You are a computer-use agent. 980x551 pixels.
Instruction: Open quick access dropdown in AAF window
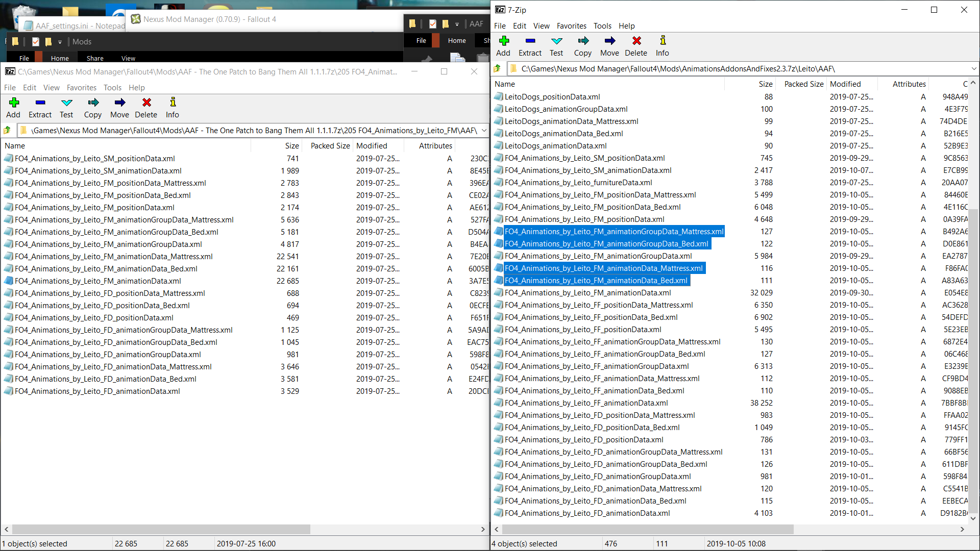(x=457, y=24)
